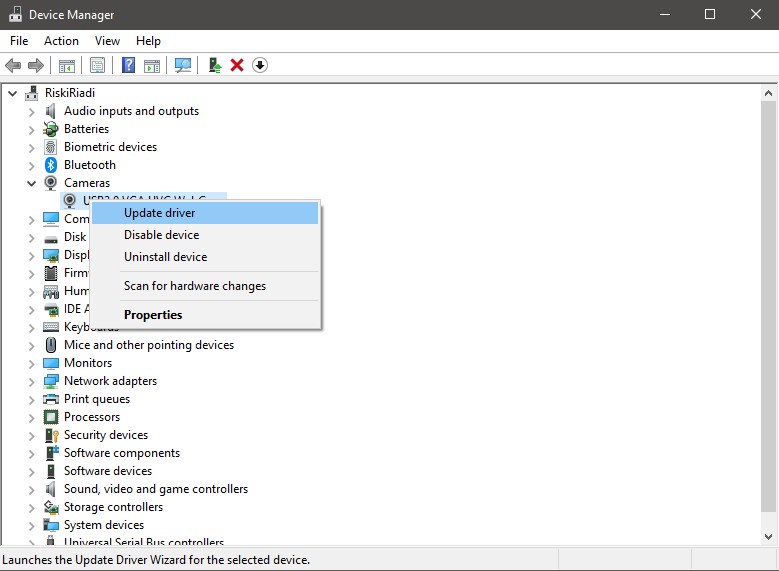Click the Mice and pointing devices icon

(51, 344)
